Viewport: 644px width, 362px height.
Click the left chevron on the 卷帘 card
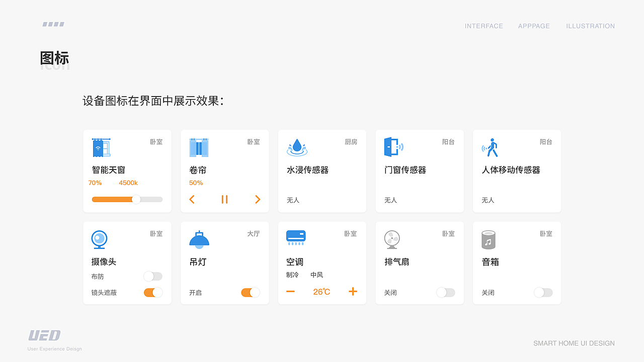[x=192, y=199]
